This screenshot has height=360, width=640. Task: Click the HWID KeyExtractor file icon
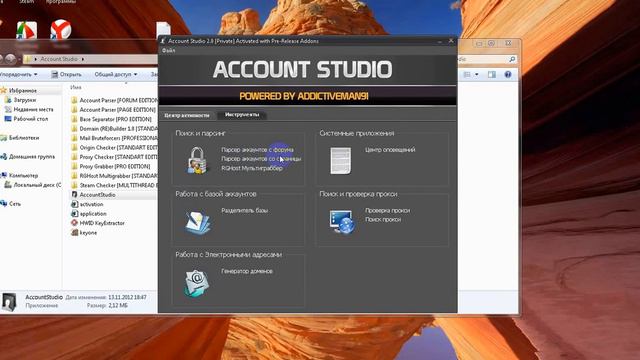coord(74,223)
